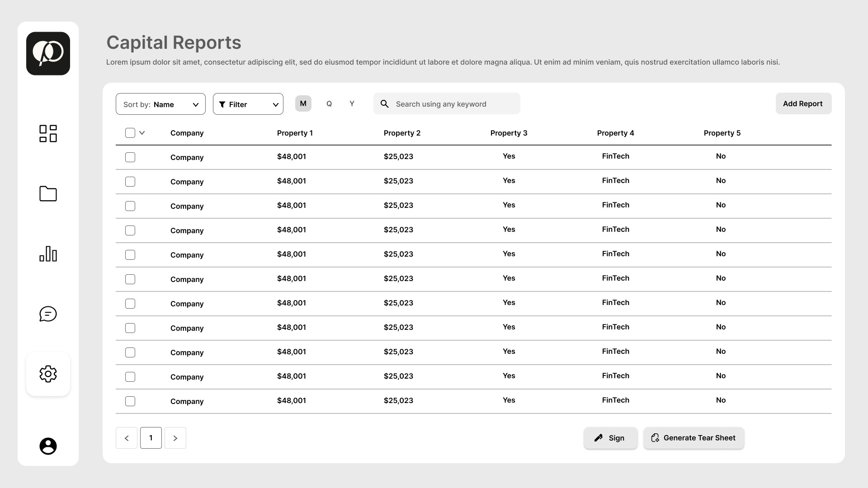868x488 pixels.
Task: Open the dashboard grid icon
Action: tap(48, 134)
